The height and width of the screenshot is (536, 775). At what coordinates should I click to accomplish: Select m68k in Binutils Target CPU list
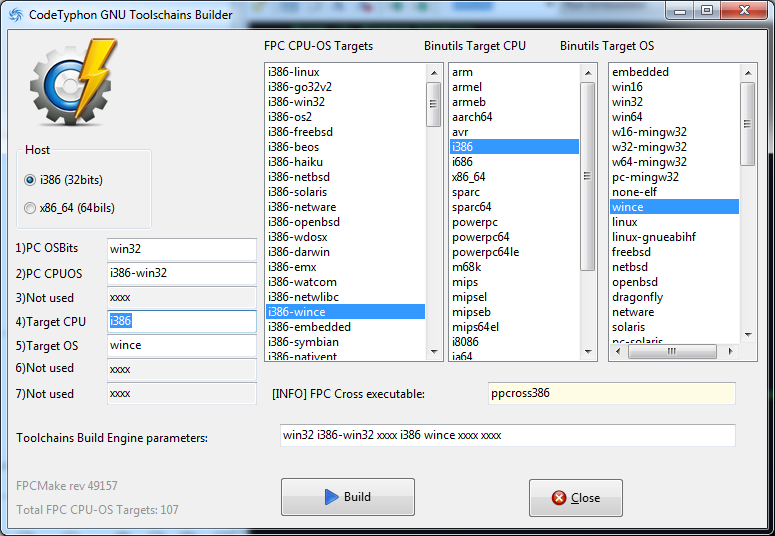tap(515, 267)
